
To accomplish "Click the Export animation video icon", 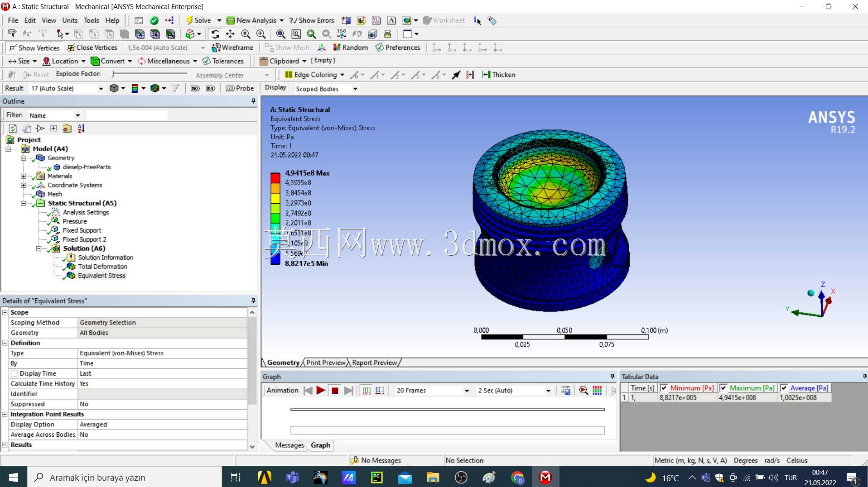I will (565, 390).
